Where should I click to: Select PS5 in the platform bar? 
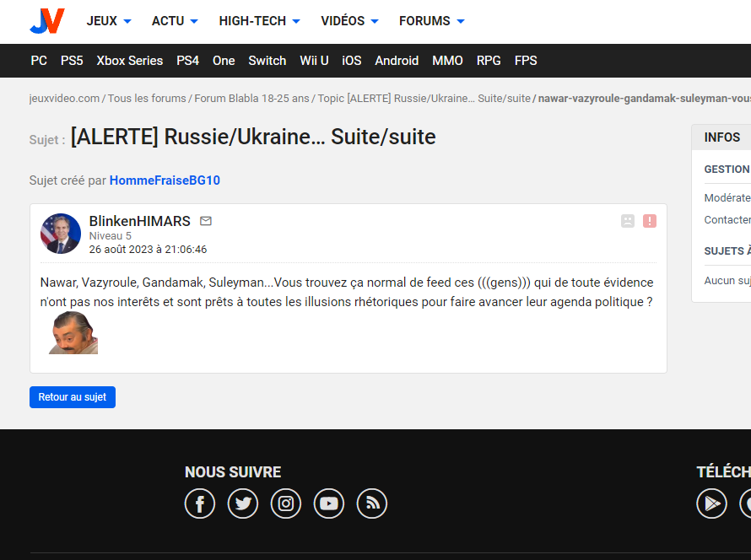72,61
